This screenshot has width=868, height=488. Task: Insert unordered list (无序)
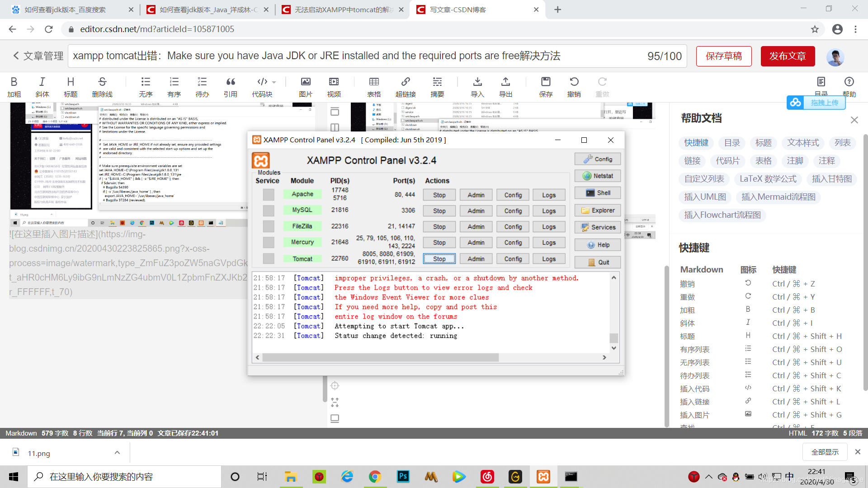[x=146, y=87]
